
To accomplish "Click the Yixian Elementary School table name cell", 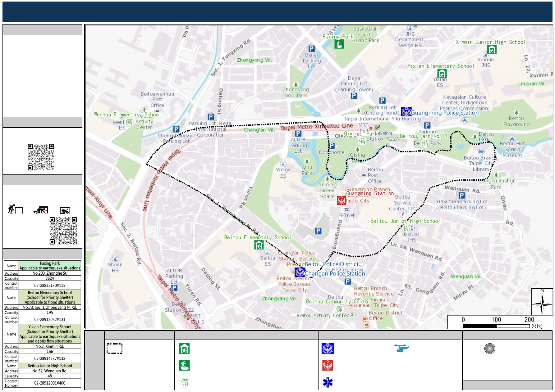I will 50,334.
